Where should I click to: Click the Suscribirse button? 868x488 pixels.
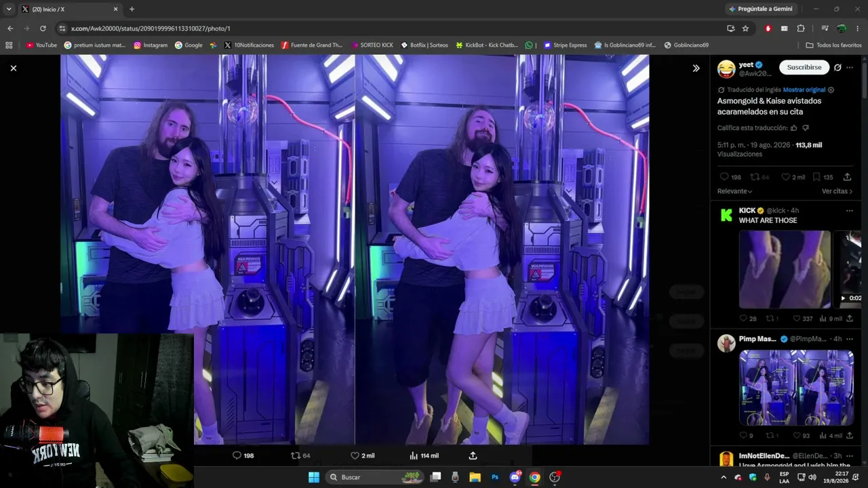pos(804,67)
